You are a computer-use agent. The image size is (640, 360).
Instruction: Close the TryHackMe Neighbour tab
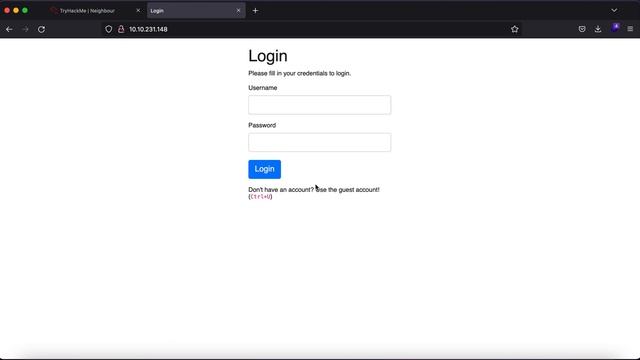click(138, 11)
